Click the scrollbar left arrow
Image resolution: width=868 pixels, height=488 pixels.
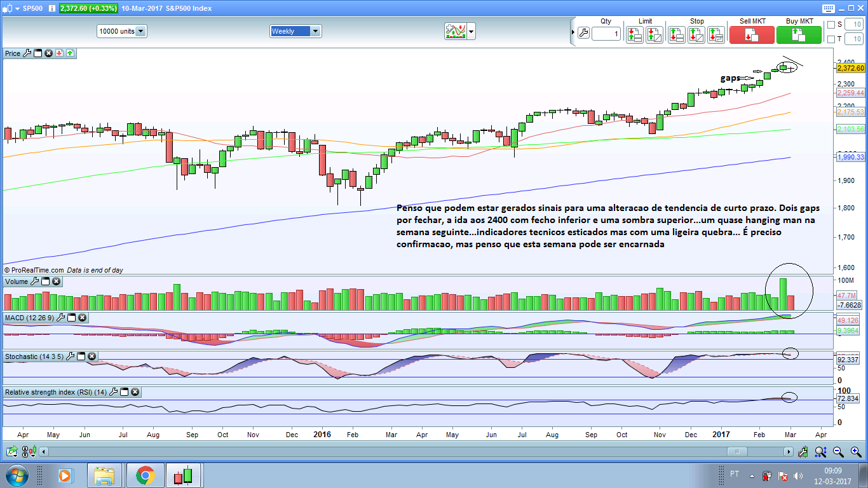[x=44, y=452]
